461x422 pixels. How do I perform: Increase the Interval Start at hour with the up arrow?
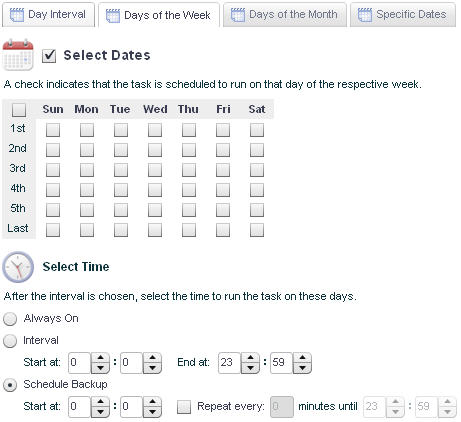(100, 358)
